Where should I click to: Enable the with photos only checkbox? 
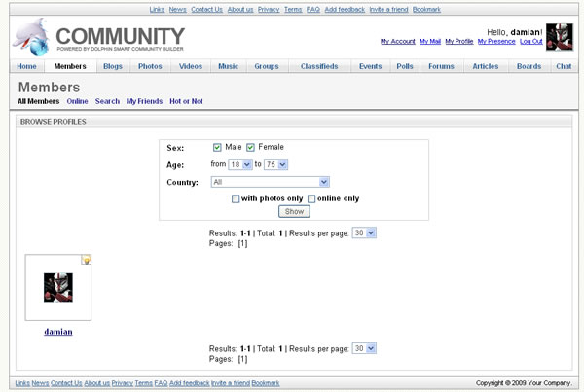pos(236,198)
